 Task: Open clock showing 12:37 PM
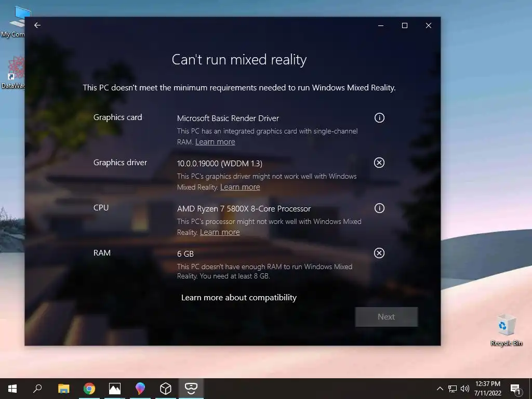(487, 389)
